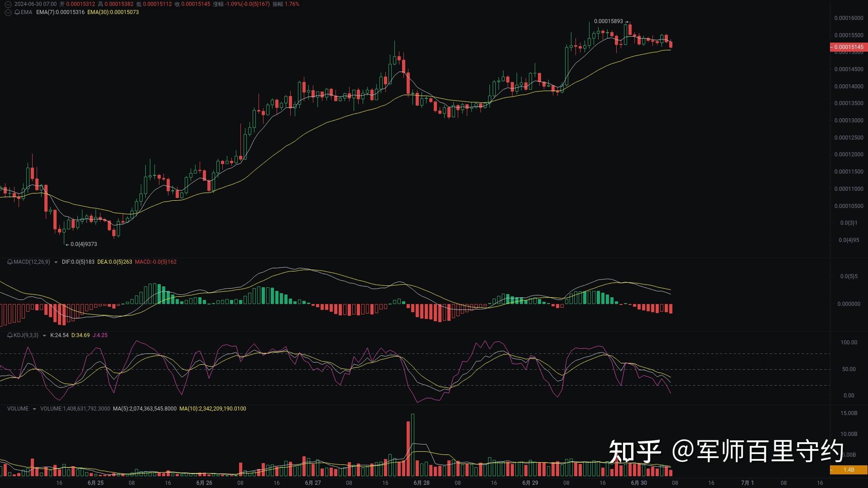This screenshot has height=488, width=868.
Task: Click the DIF:0.0{5}183 readout
Action: pos(78,262)
